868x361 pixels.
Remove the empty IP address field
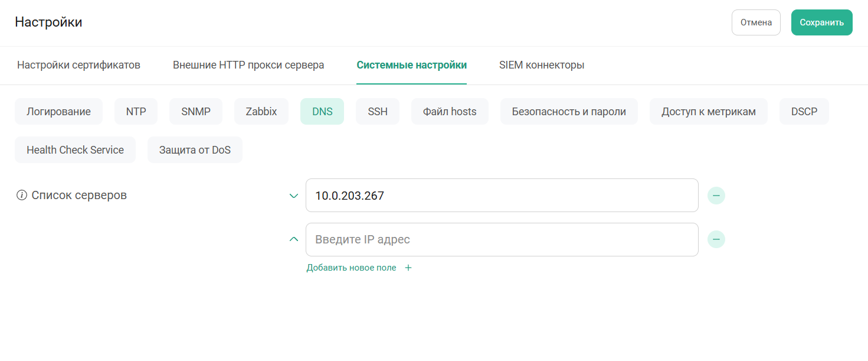click(716, 239)
